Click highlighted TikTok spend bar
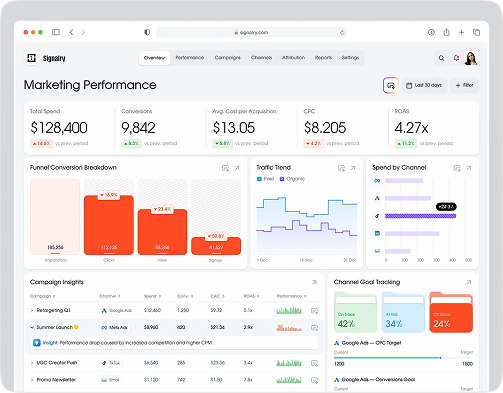The height and width of the screenshot is (393, 503). click(x=420, y=216)
